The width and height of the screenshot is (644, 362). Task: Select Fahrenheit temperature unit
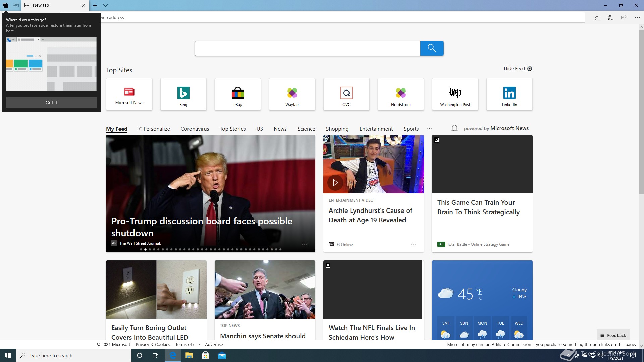coord(479,291)
